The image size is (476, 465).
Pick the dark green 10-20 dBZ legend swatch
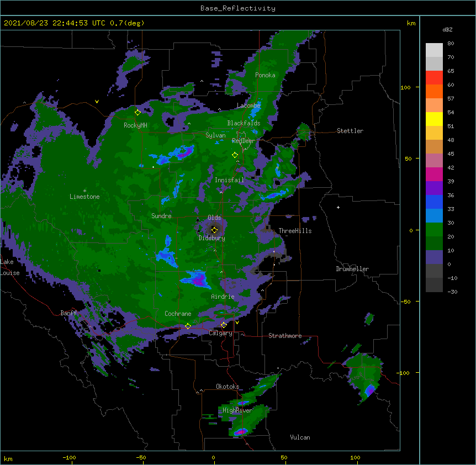(x=434, y=244)
